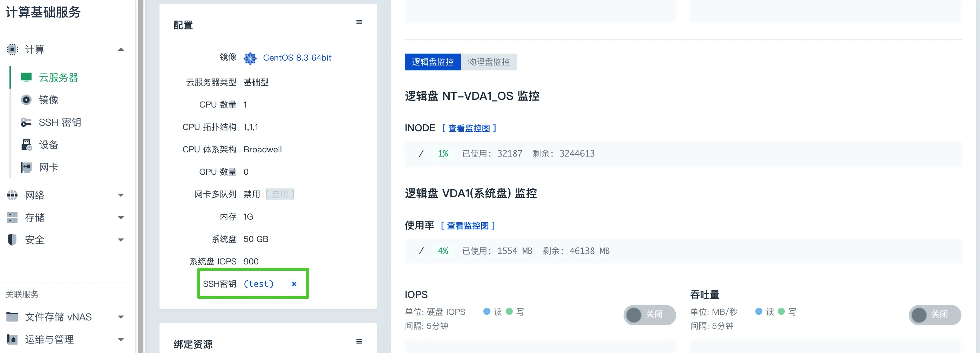Screen dimensions: 980x353
Task: Open the CentOS 8.3 64bit image link
Action: point(297,58)
